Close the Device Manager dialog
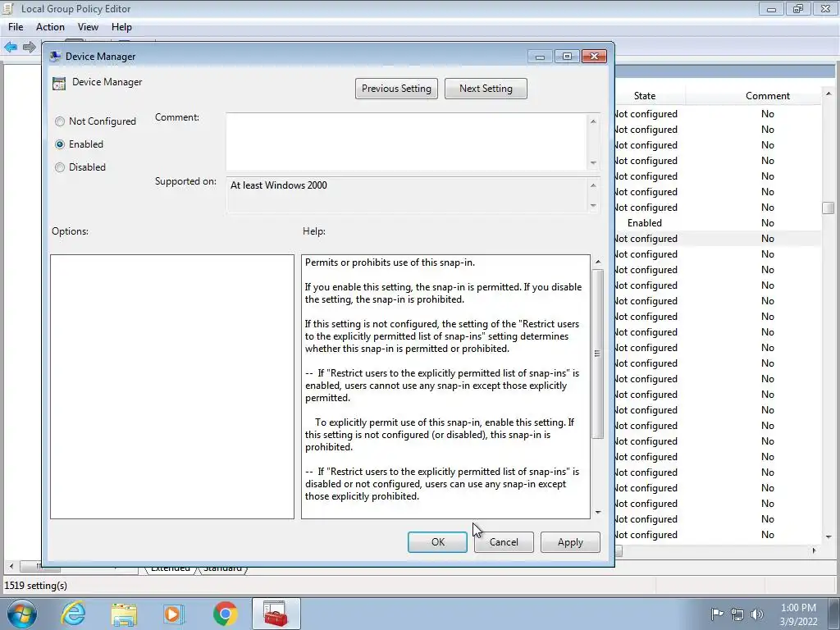Screen dimensions: 840x630 coord(594,57)
